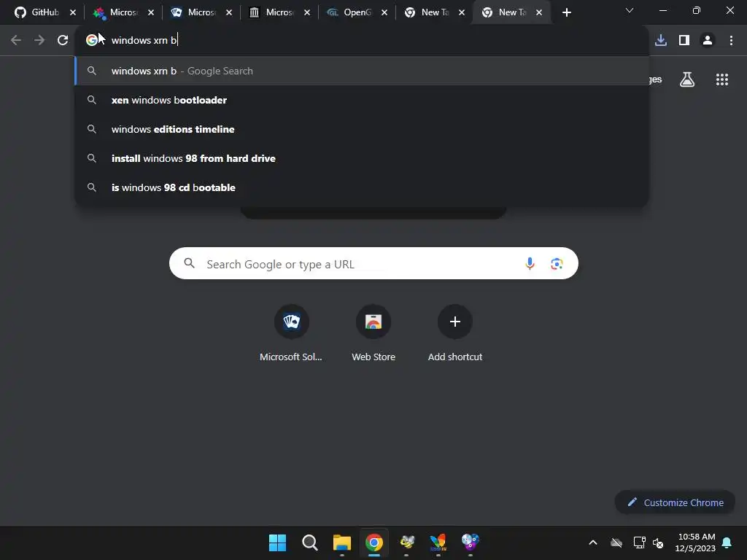Open Windows Search from taskbar

pyautogui.click(x=309, y=542)
